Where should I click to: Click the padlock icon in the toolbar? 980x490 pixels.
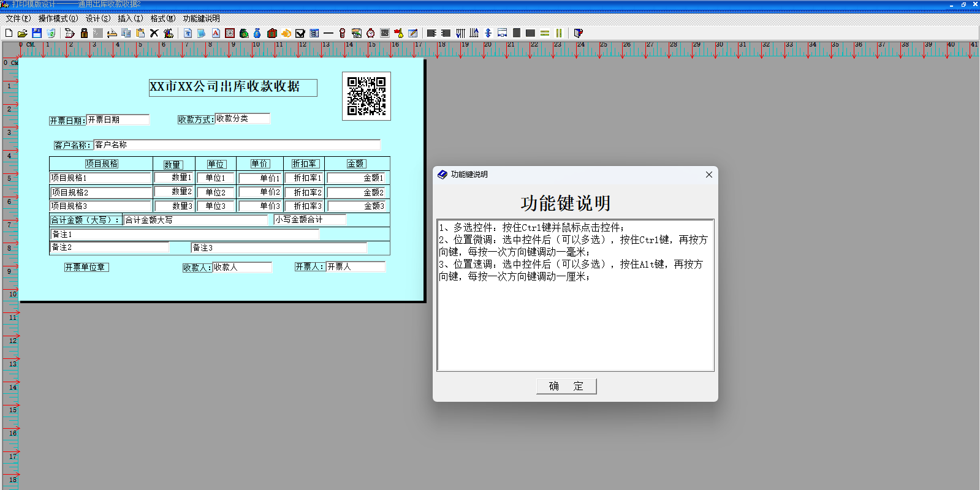[84, 33]
